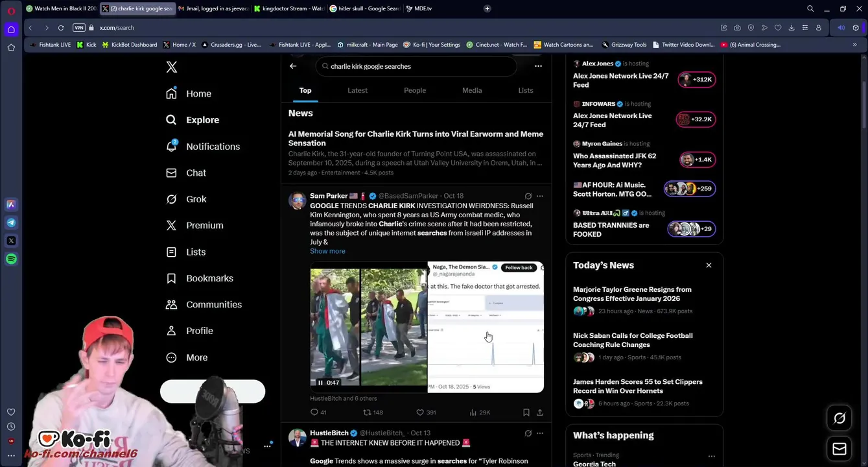Click back arrow next to search box
This screenshot has height=467, width=868.
pyautogui.click(x=293, y=66)
